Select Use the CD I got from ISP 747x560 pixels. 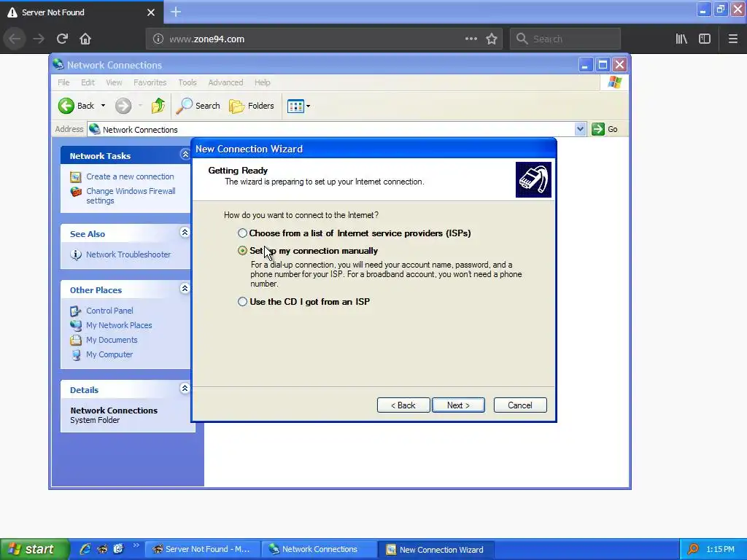242,301
